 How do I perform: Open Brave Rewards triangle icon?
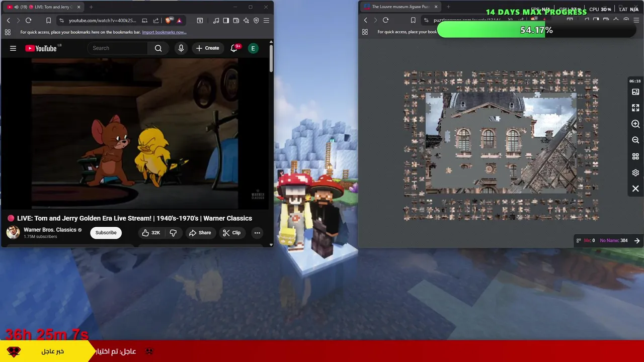(x=179, y=20)
